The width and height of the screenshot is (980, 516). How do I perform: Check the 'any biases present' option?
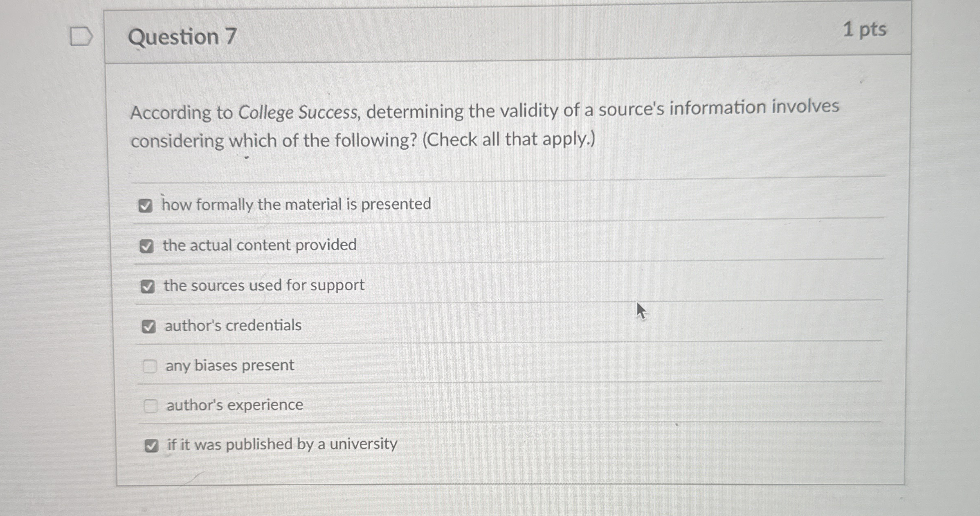(151, 365)
